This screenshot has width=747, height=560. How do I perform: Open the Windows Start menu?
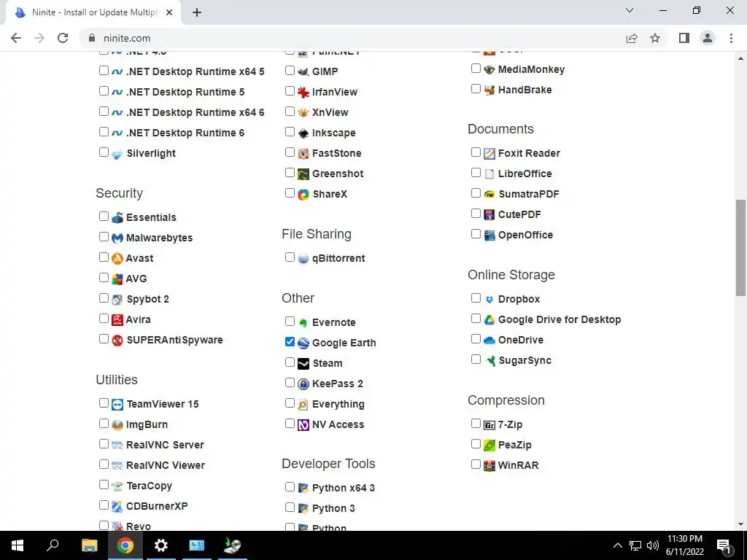tap(18, 545)
